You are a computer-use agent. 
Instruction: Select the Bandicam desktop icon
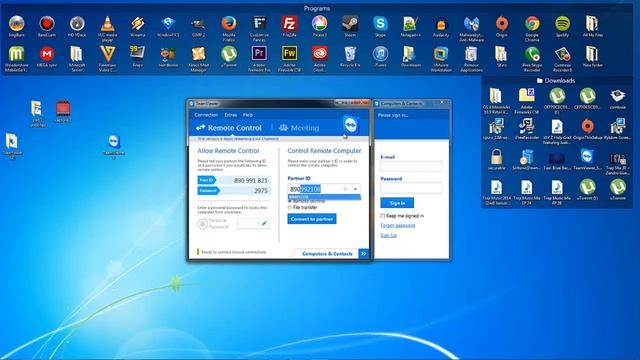pyautogui.click(x=47, y=27)
